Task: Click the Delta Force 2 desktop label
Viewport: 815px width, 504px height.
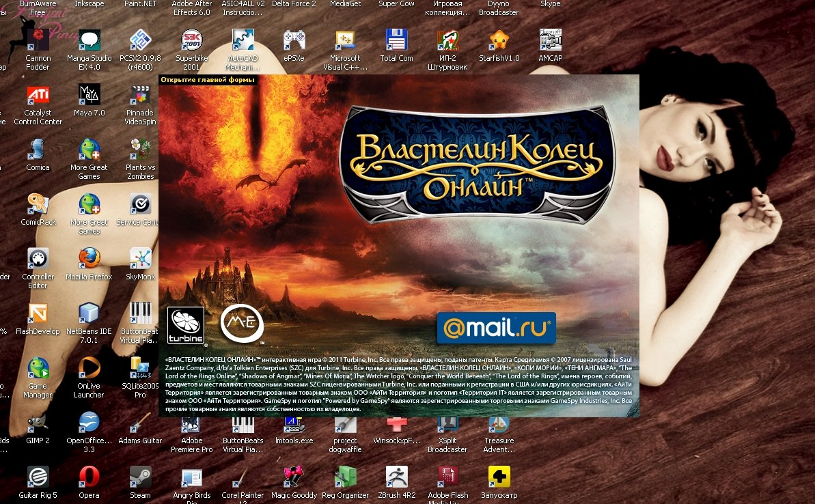Action: pyautogui.click(x=294, y=3)
